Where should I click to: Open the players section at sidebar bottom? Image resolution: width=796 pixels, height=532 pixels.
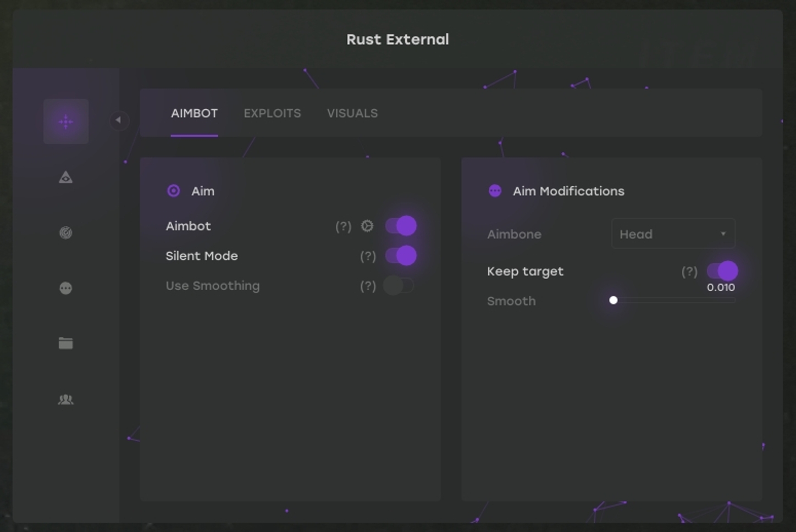[66, 399]
